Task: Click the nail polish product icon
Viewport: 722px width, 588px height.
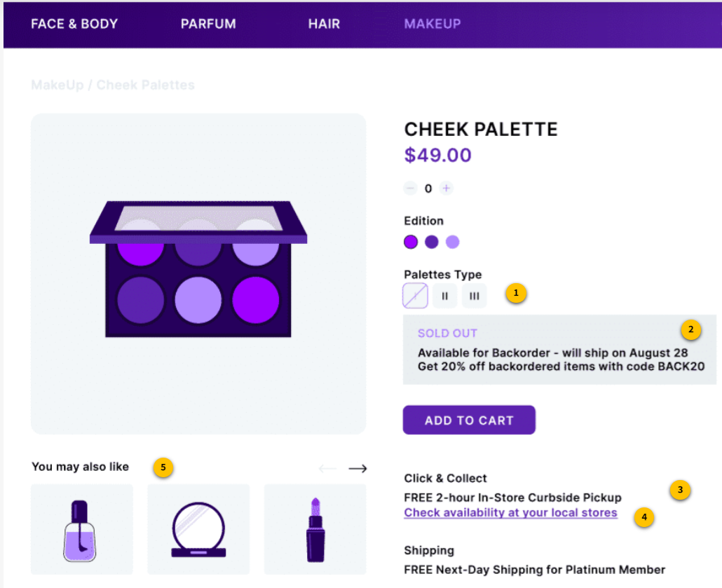Action: 81,530
